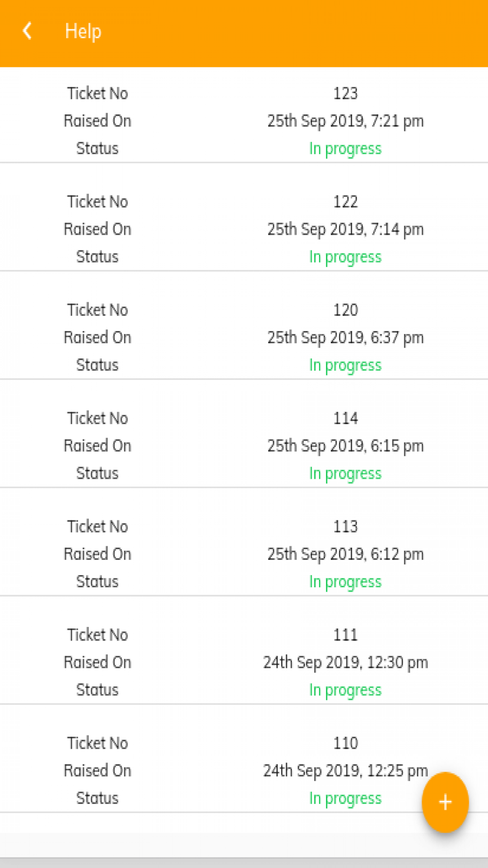
Task: Select the 25th Sep 2019, 6:12 pm entry
Action: [345, 555]
